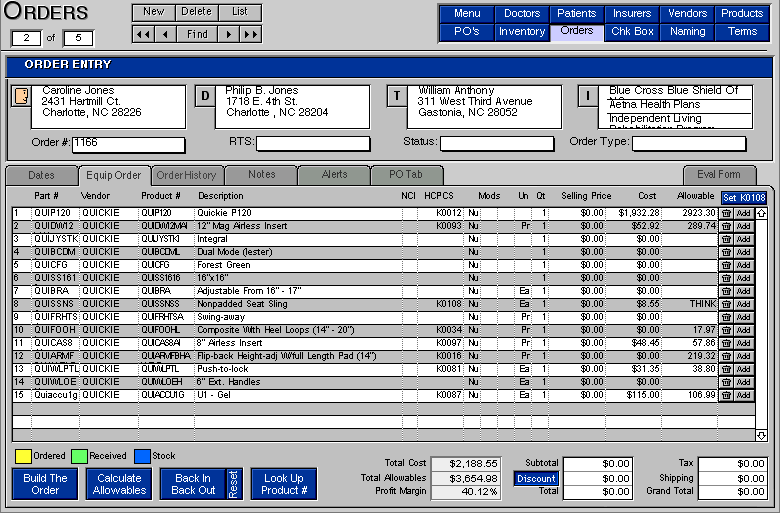
Task: Click the blue Stock color swatch
Action: click(x=142, y=456)
